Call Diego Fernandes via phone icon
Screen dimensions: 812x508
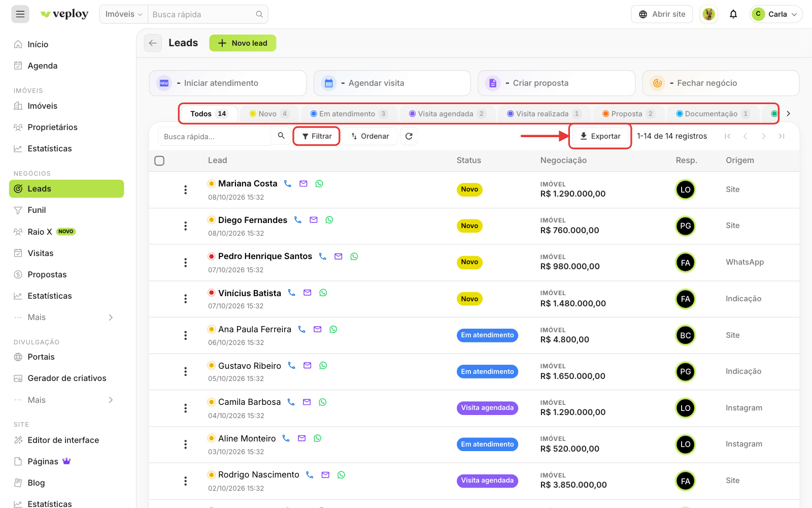click(298, 220)
